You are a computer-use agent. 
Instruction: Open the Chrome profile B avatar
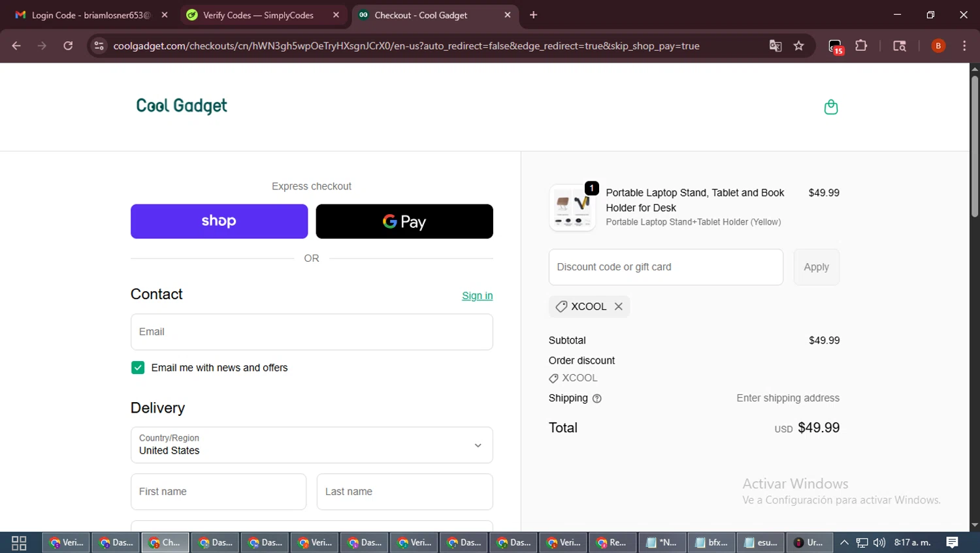[938, 46]
